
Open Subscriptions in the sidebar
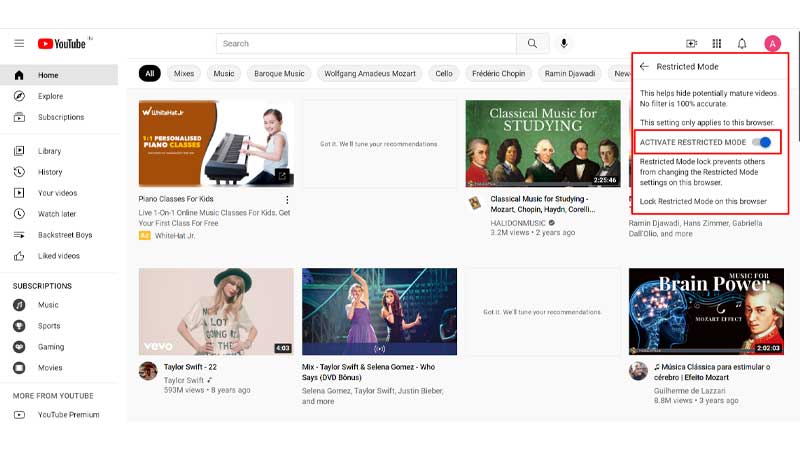[59, 117]
